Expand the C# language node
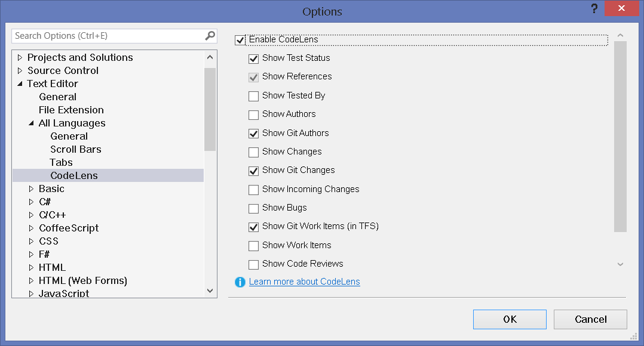This screenshot has height=346, width=644. click(31, 202)
